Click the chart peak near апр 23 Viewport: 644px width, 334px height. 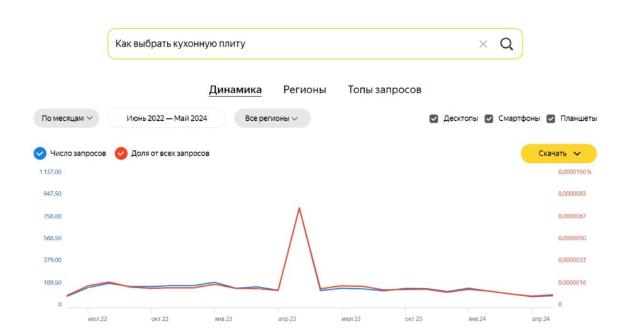tap(299, 208)
